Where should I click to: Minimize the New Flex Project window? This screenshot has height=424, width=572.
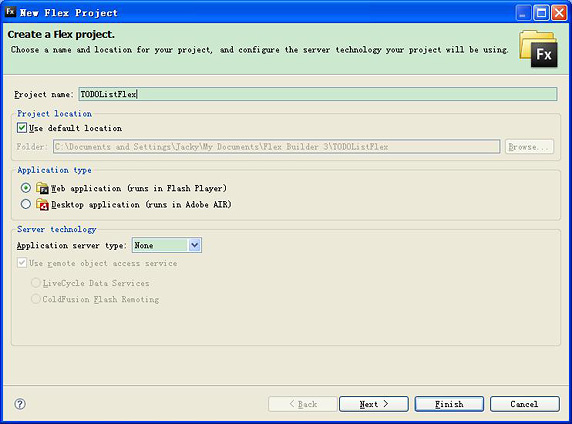point(523,13)
